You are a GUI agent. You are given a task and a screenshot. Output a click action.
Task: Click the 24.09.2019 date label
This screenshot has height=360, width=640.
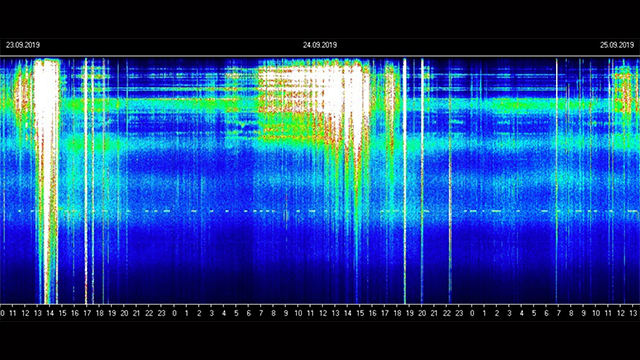[x=320, y=45]
